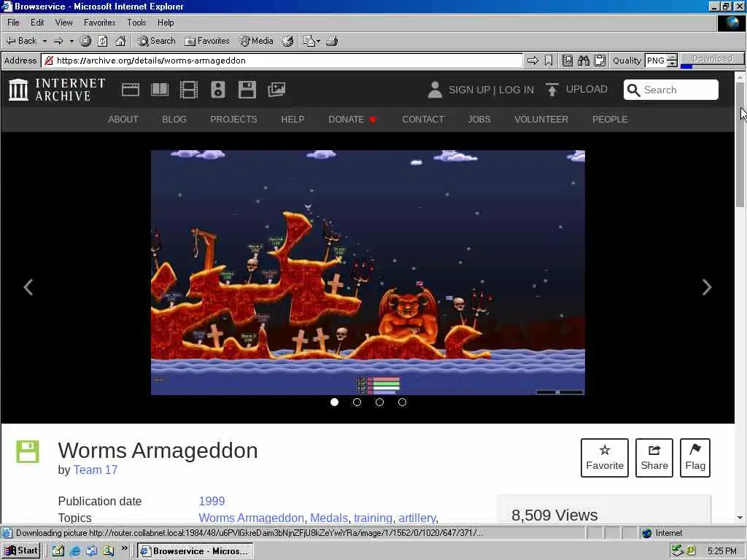Open the DONATE nav link
This screenshot has height=560, width=747.
click(352, 119)
